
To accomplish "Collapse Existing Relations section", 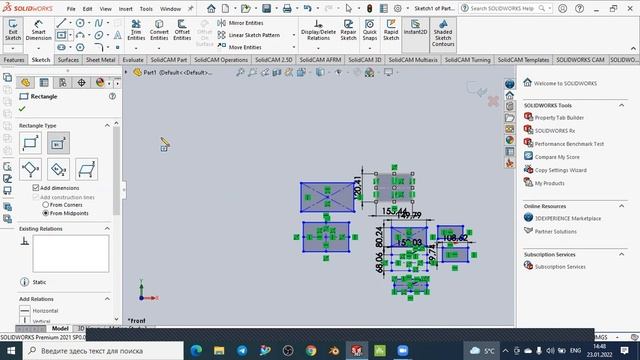I will (107, 229).
